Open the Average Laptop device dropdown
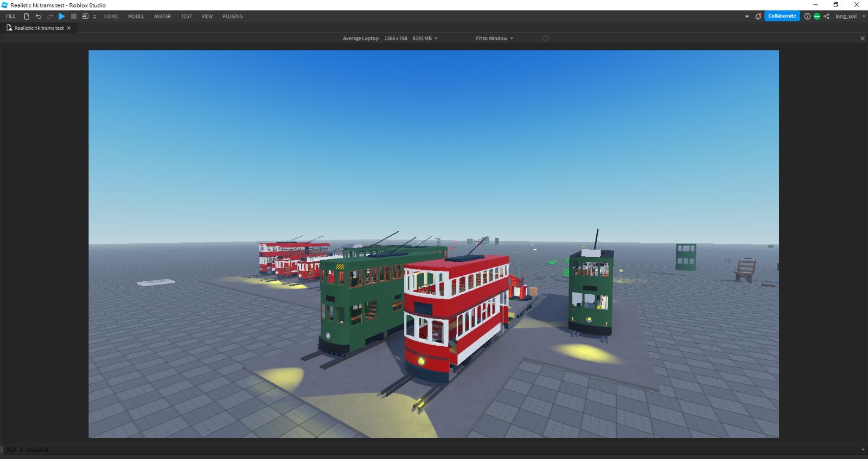 [390, 38]
